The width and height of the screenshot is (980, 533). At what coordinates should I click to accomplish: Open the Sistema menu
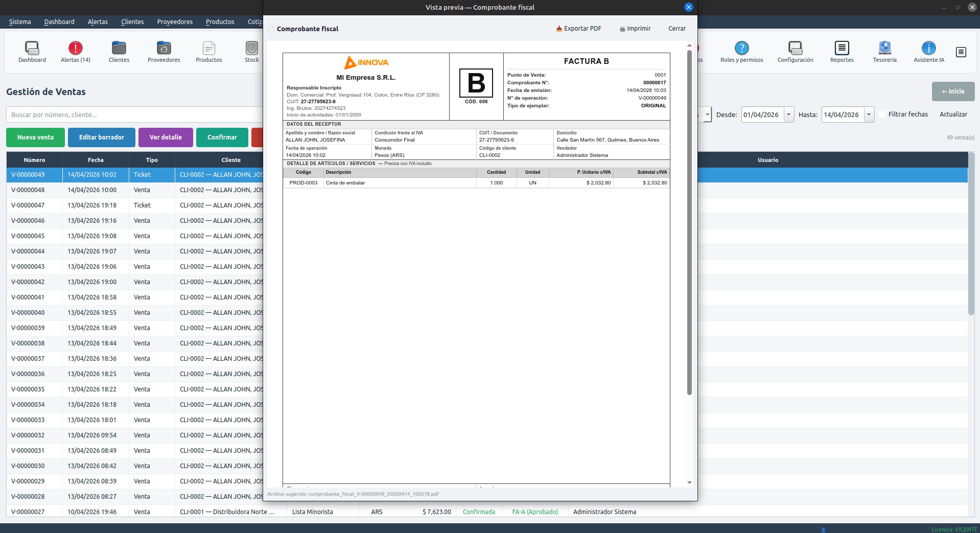(x=20, y=22)
